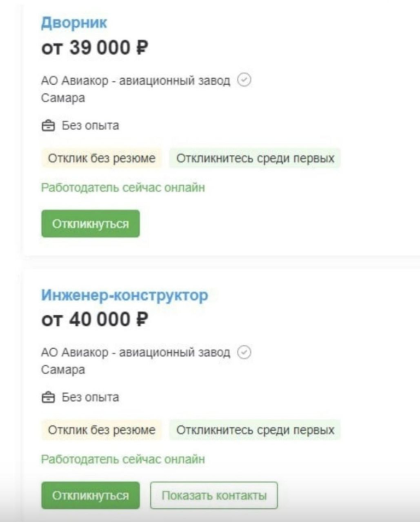Open the Дворник vacancy title link
Viewport: 420px width, 522px height.
coord(74,23)
